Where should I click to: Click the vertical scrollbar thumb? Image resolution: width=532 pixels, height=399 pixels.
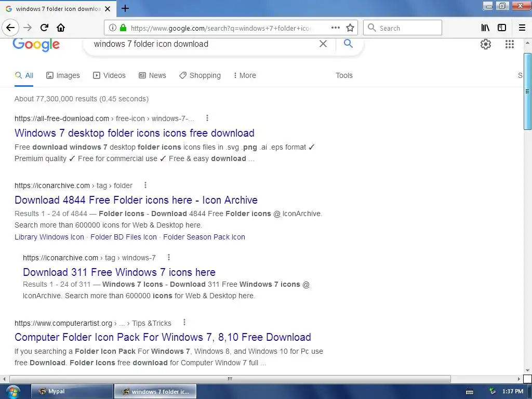pos(527,91)
